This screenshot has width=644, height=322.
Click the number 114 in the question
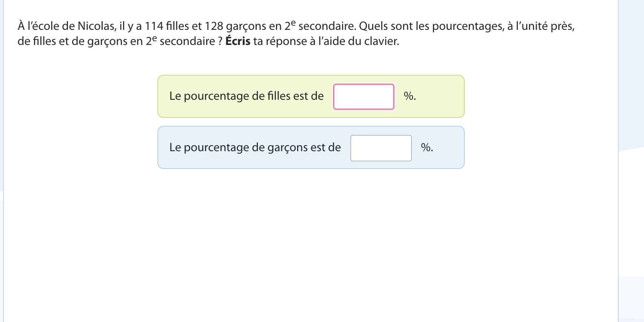click(x=154, y=26)
